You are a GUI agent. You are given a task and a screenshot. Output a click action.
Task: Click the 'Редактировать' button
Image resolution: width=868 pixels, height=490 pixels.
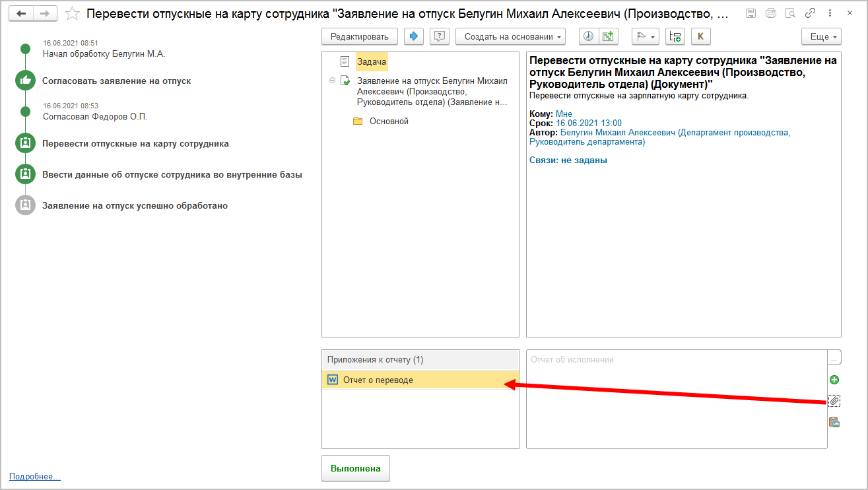tap(360, 36)
